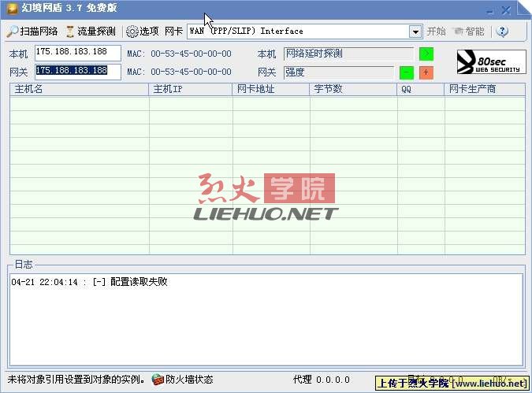The height and width of the screenshot is (393, 532).
Task: Sort by 网卡生产商 column header
Action: (485, 89)
